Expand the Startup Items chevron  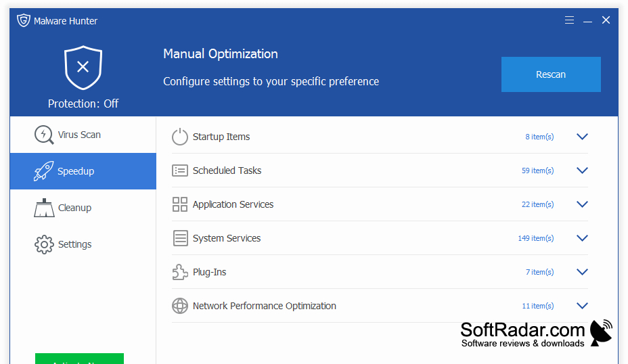582,137
